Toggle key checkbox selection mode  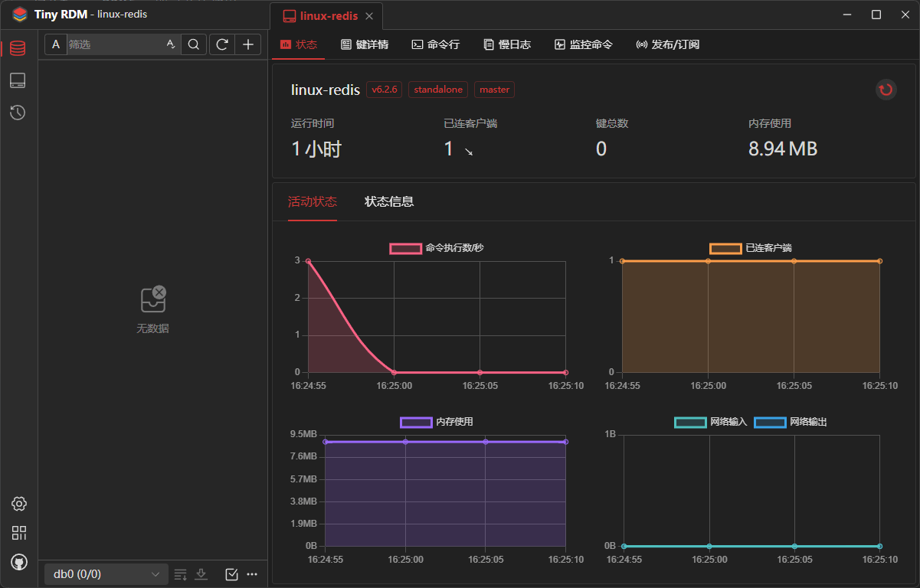tap(231, 574)
